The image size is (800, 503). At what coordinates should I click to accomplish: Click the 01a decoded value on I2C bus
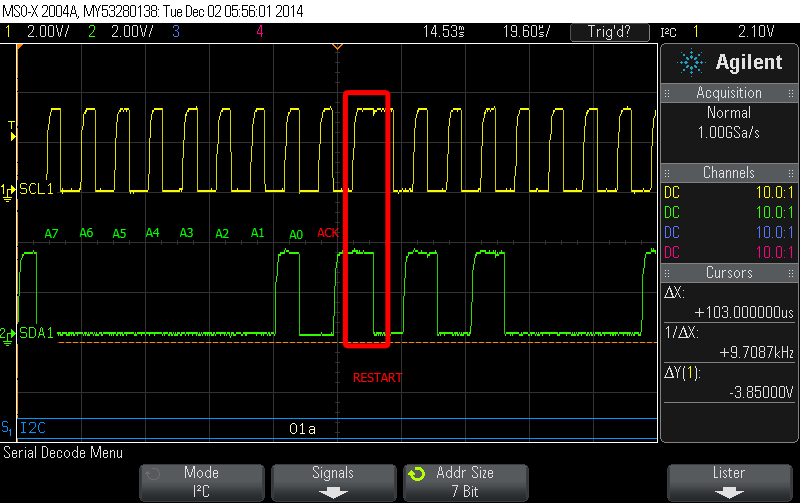tap(302, 429)
